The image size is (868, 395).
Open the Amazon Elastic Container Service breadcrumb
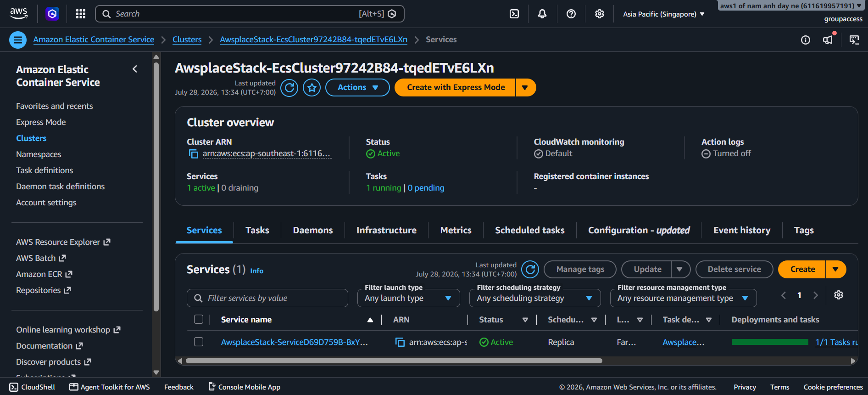coord(94,39)
